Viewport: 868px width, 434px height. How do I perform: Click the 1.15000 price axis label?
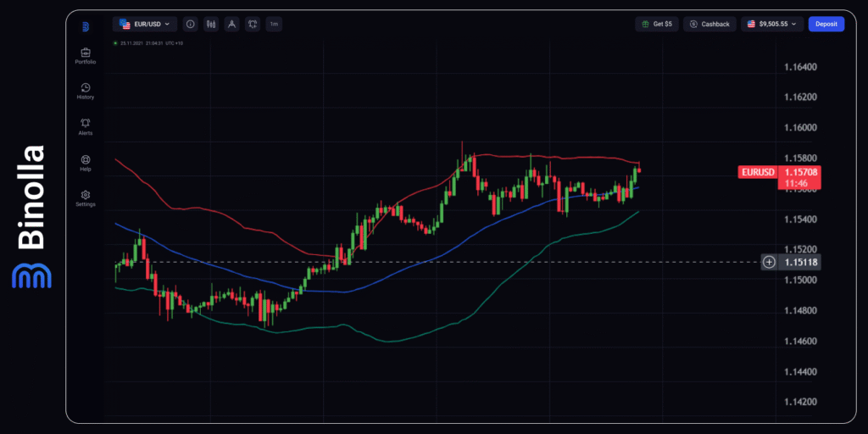(x=800, y=280)
